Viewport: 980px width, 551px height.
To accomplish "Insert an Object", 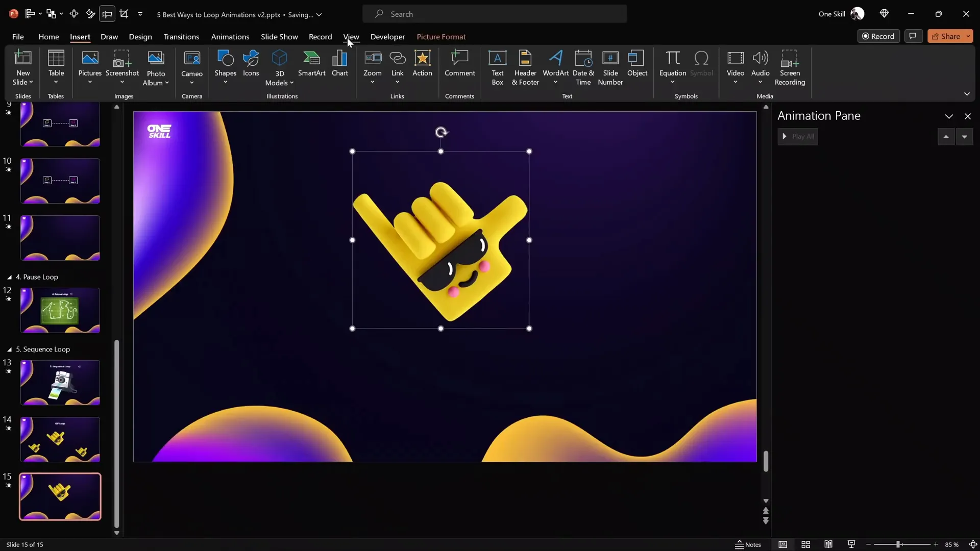I will (637, 63).
